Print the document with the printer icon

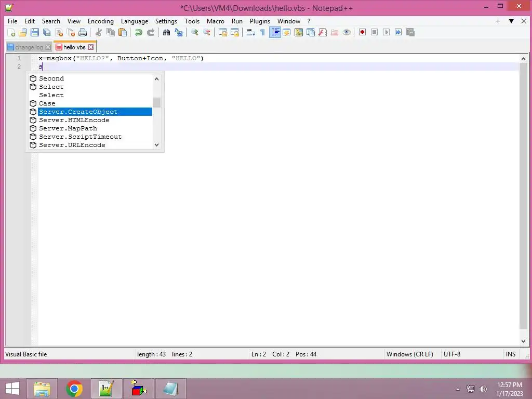(x=83, y=32)
